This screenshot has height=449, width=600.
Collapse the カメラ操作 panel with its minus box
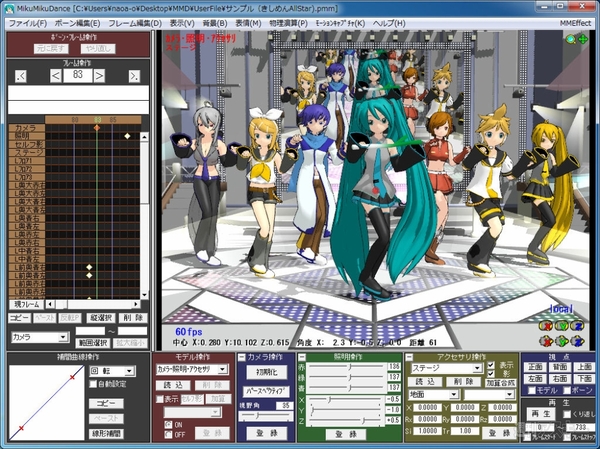(x=242, y=358)
